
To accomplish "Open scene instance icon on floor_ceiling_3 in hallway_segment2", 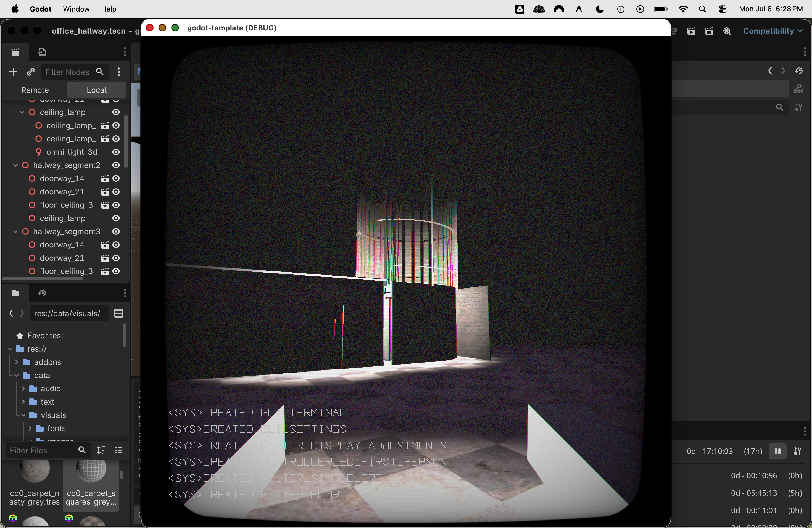I will click(105, 205).
